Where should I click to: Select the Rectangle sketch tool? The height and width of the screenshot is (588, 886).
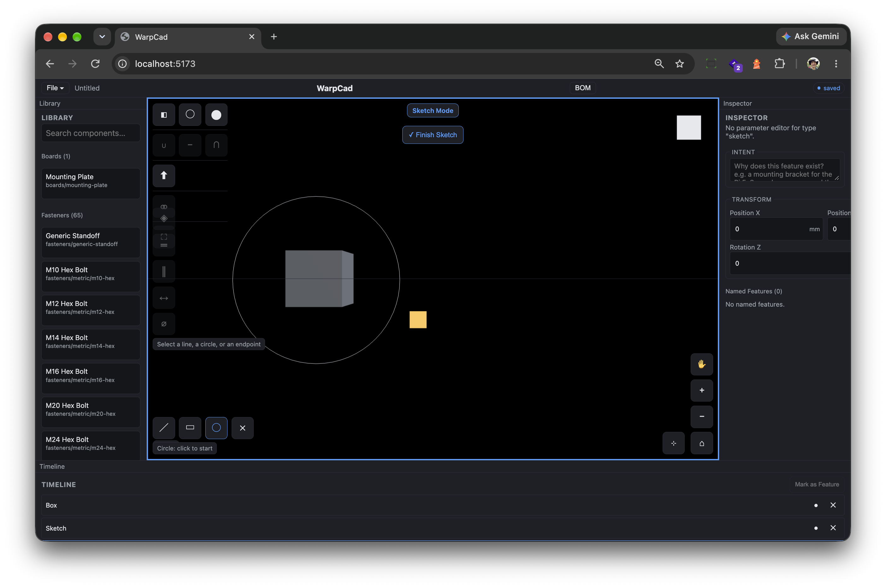tap(190, 428)
